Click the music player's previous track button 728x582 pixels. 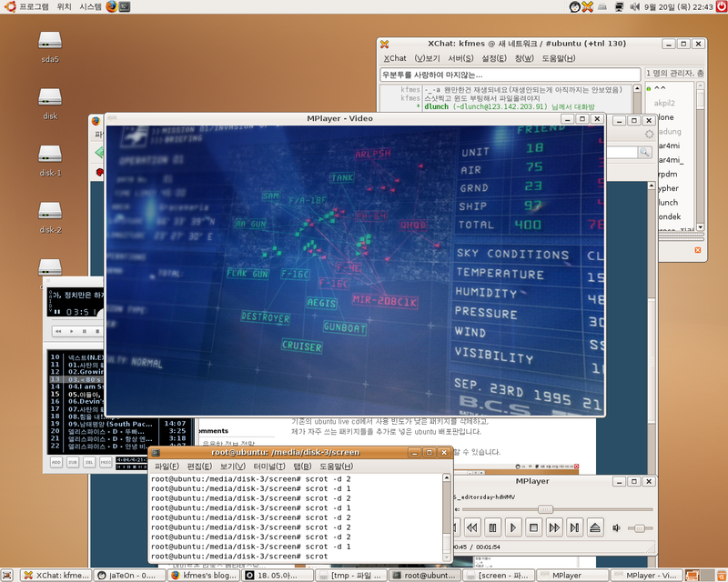[x=58, y=331]
